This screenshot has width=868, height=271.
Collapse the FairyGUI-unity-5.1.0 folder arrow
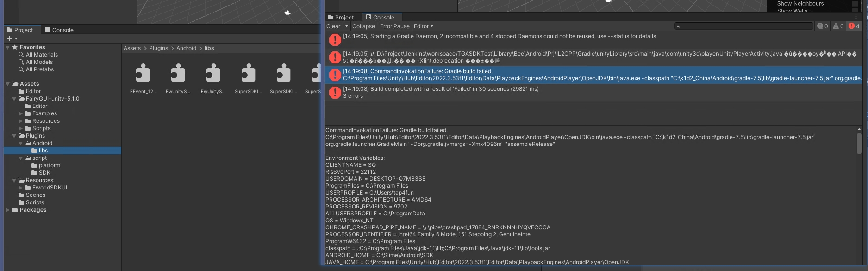14,99
